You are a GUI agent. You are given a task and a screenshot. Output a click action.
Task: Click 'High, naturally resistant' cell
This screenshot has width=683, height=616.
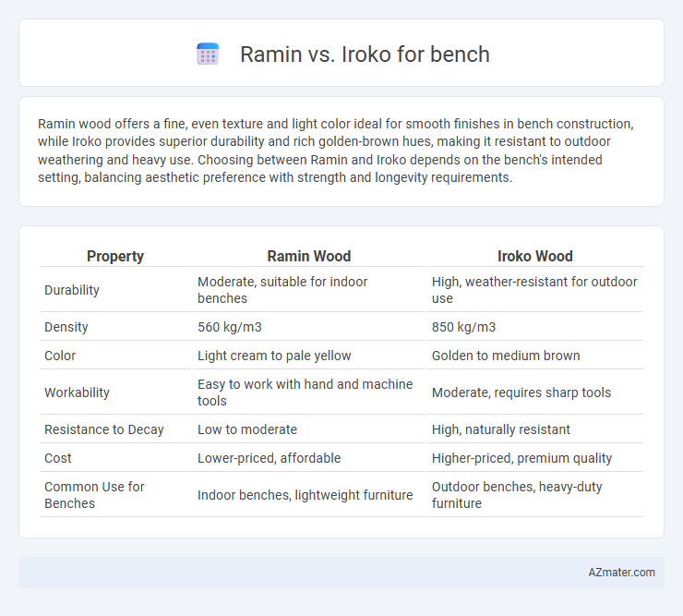535,429
